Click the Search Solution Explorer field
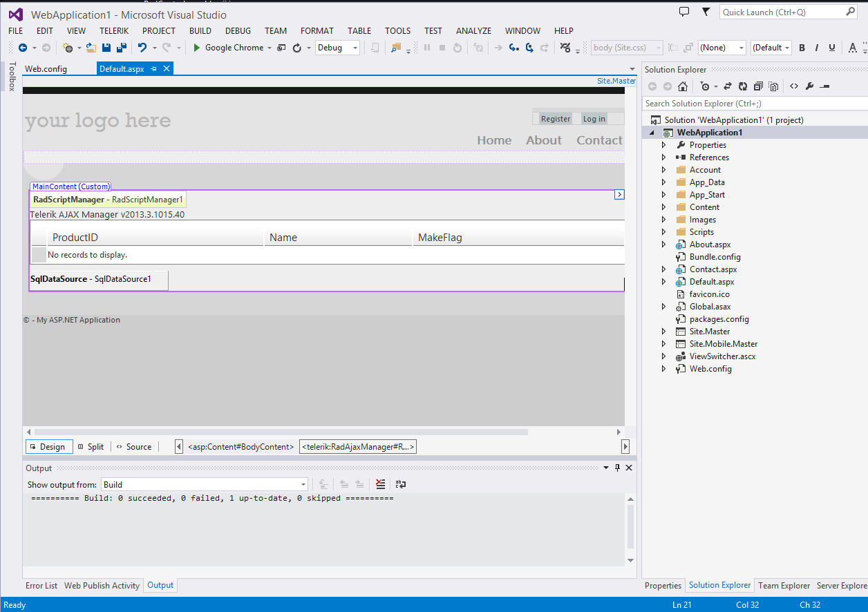This screenshot has width=868, height=612. 755,104
